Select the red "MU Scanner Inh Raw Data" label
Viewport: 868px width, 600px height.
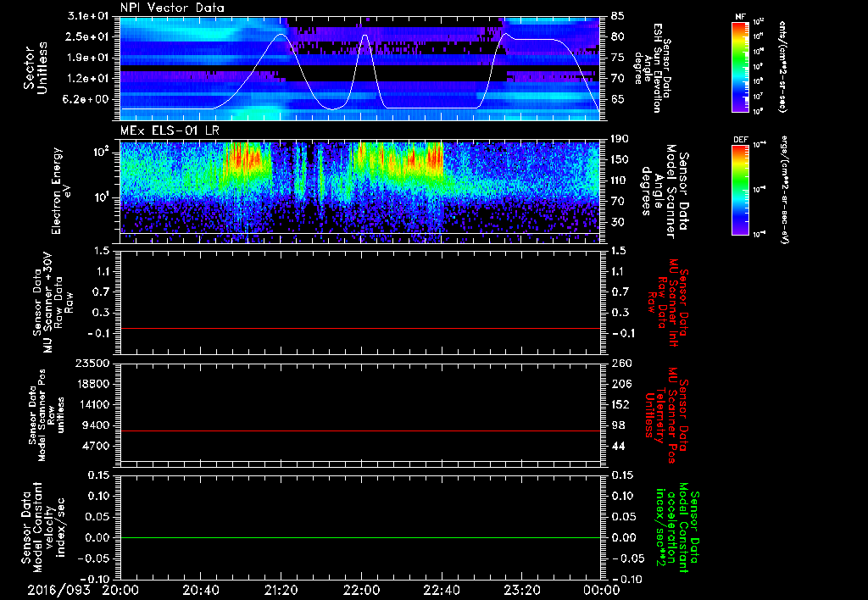pyautogui.click(x=668, y=303)
